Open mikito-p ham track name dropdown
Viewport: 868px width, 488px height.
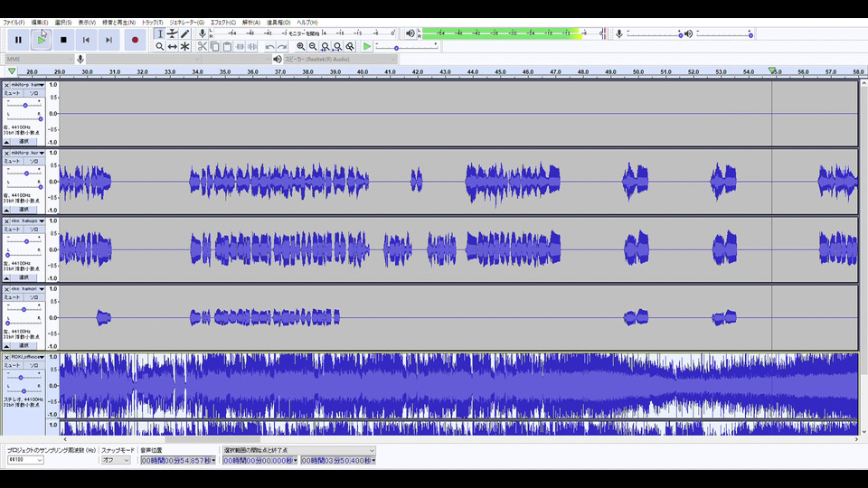tap(28, 85)
